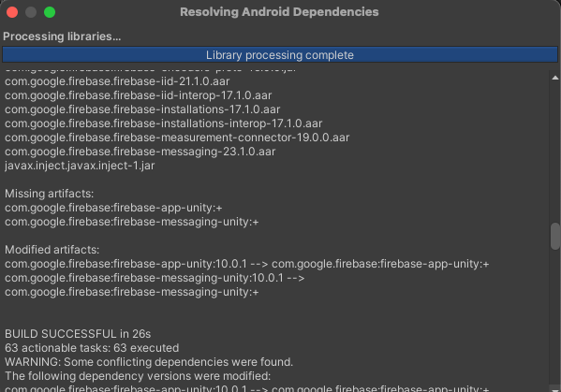This screenshot has height=392, width=561.
Task: Click line 'firebase-installations-17.1.0.aar'
Action: 142,109
